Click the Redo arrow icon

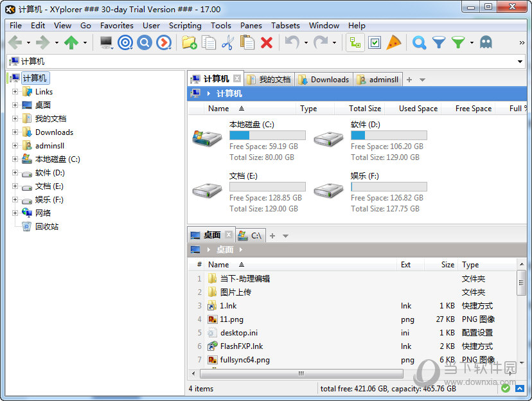321,42
